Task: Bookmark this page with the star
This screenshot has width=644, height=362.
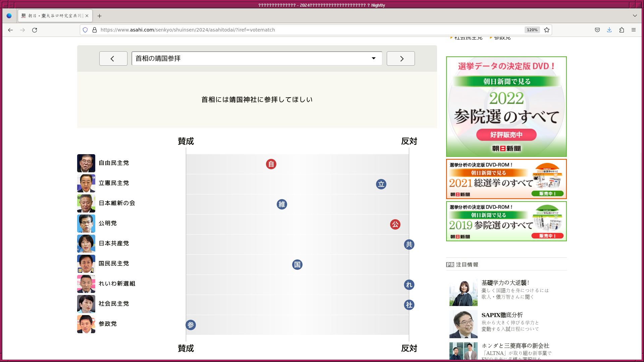Action: coord(547,30)
